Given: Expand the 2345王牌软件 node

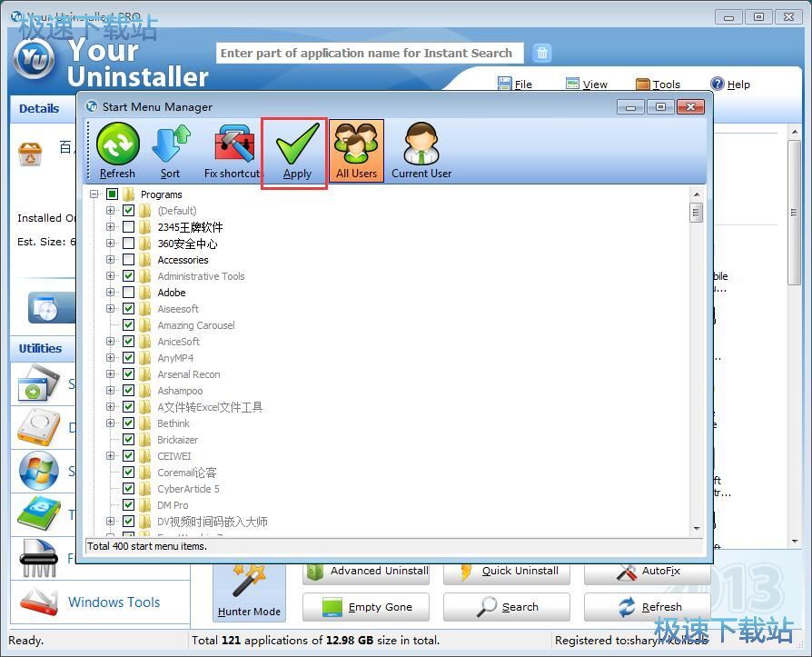Looking at the screenshot, I should point(110,227).
